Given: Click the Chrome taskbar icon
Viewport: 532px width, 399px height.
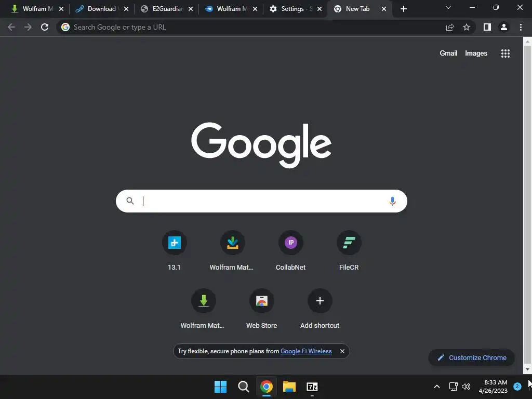Looking at the screenshot, I should [x=267, y=387].
